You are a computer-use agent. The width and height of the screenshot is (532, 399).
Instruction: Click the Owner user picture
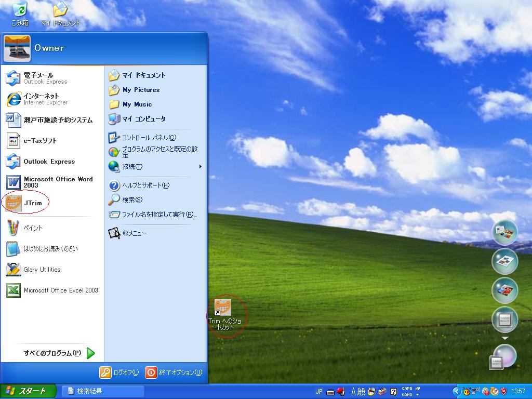tap(17, 48)
